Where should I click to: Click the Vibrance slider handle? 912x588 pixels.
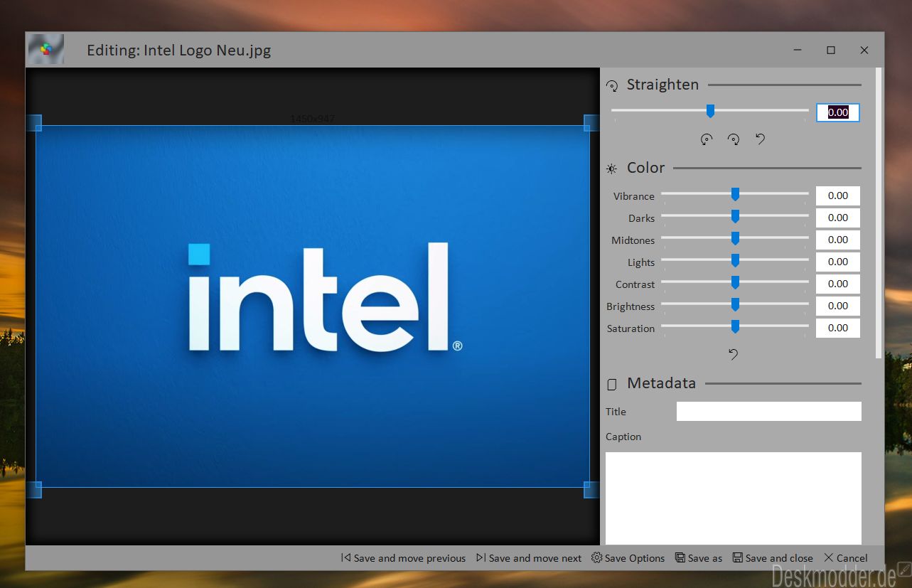(735, 194)
